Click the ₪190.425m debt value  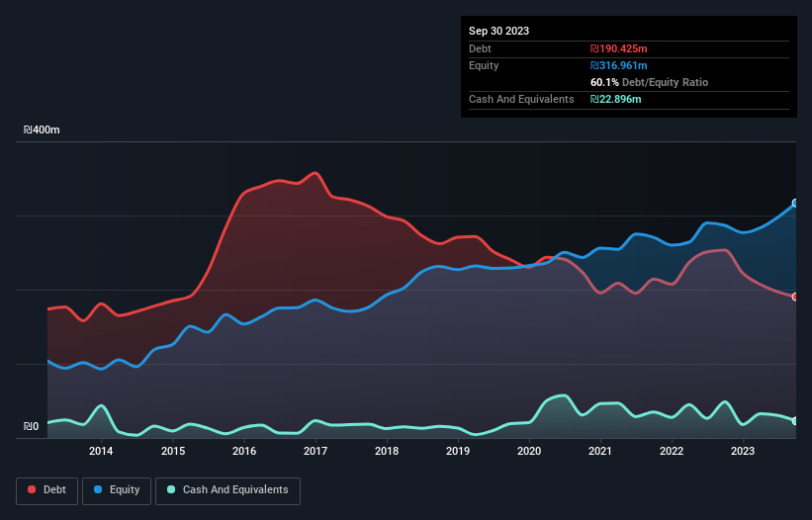click(619, 48)
